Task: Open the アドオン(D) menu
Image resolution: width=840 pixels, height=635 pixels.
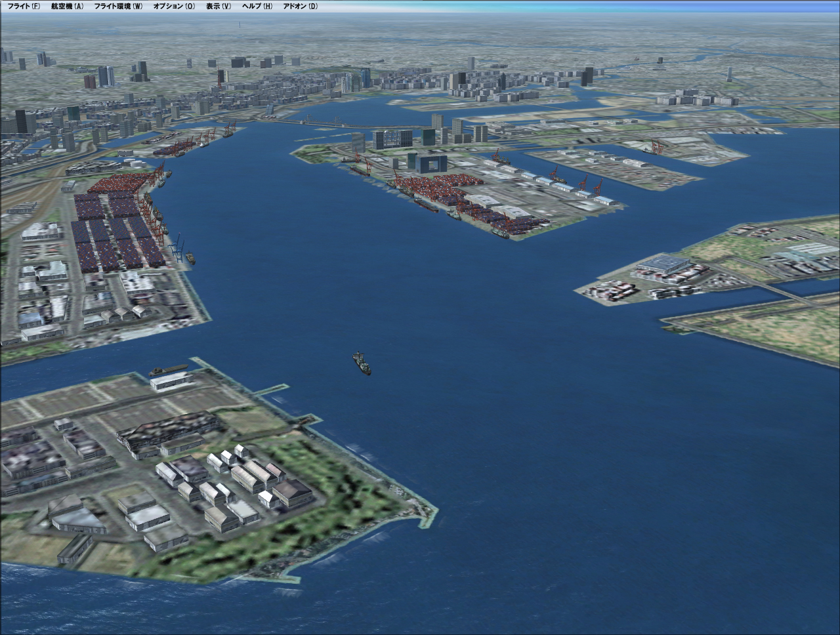Action: [300, 6]
